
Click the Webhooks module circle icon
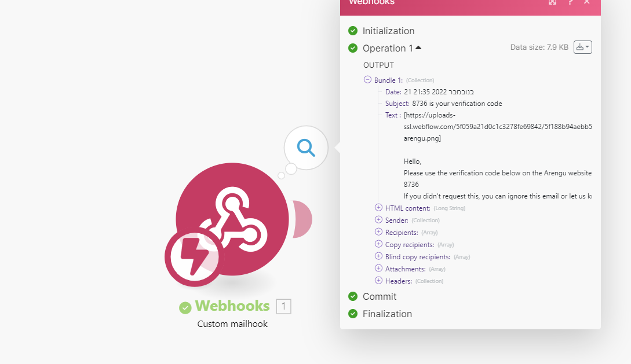pos(232,219)
